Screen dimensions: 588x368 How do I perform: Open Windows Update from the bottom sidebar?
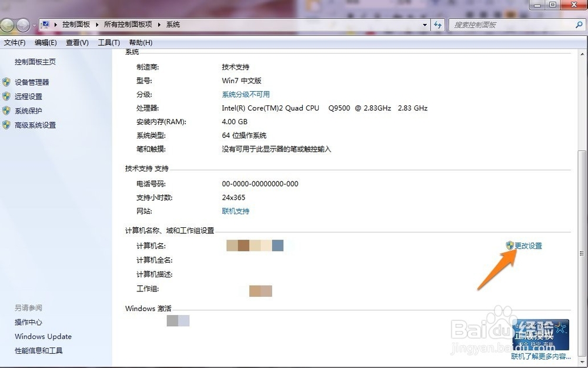[x=43, y=336]
